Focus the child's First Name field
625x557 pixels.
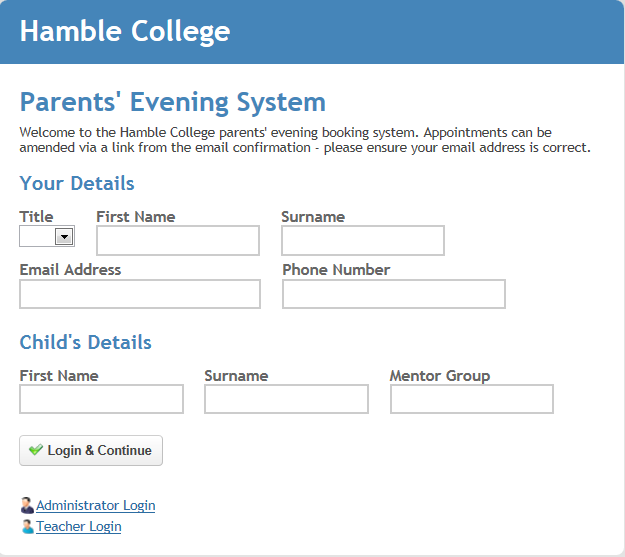(x=101, y=399)
